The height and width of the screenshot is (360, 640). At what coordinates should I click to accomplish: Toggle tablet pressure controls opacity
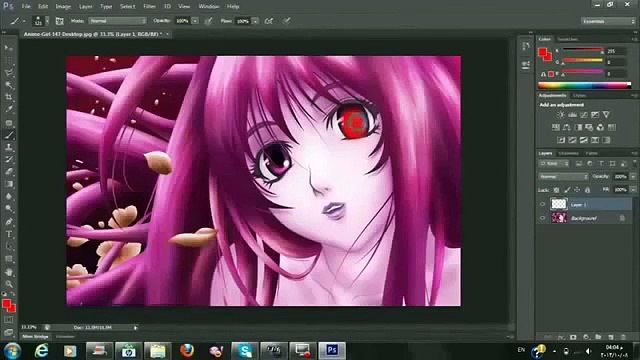(209, 21)
